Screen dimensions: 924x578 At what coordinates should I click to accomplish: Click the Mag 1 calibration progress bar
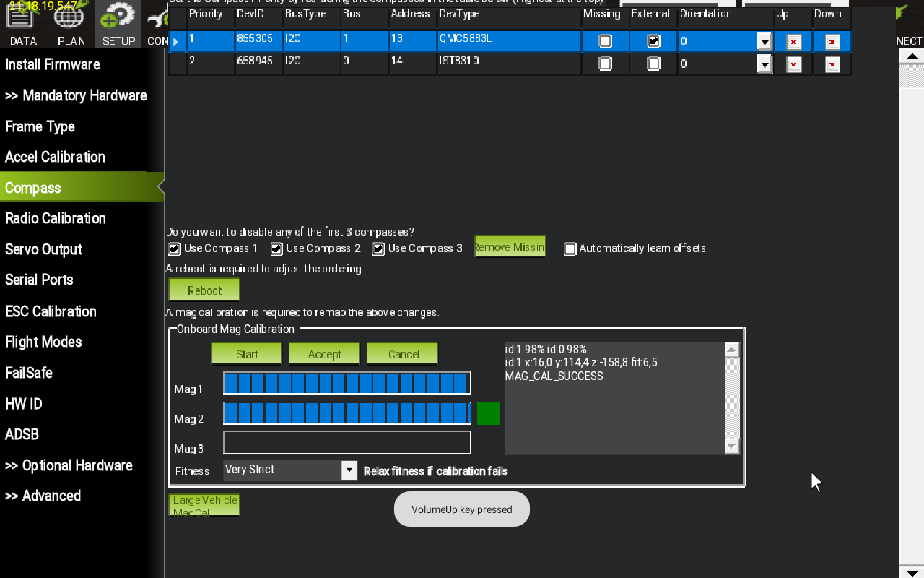pyautogui.click(x=346, y=383)
